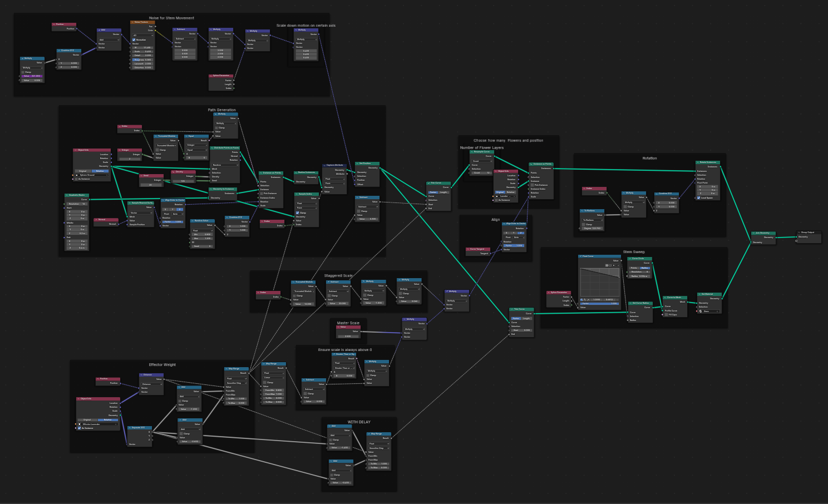
Task: Click the Path Generation frame label
Action: click(222, 110)
